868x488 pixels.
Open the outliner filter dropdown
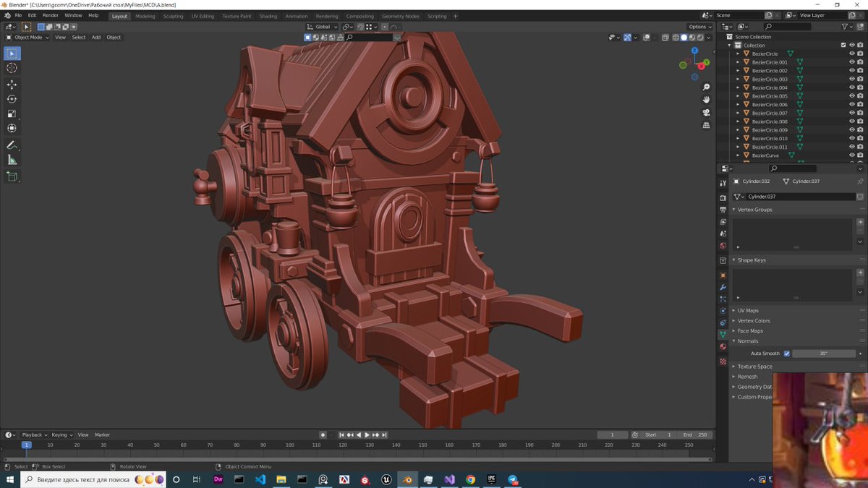click(847, 27)
